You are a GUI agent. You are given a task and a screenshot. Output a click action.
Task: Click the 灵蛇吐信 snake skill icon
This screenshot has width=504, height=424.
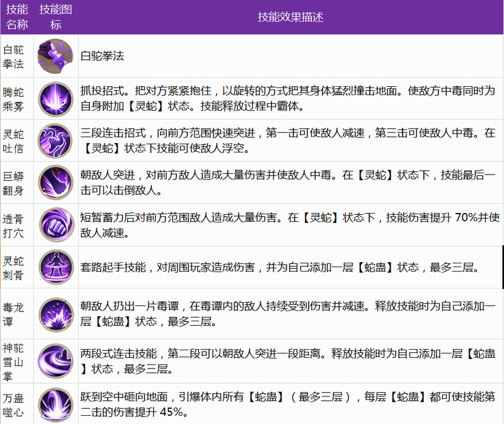coord(55,141)
